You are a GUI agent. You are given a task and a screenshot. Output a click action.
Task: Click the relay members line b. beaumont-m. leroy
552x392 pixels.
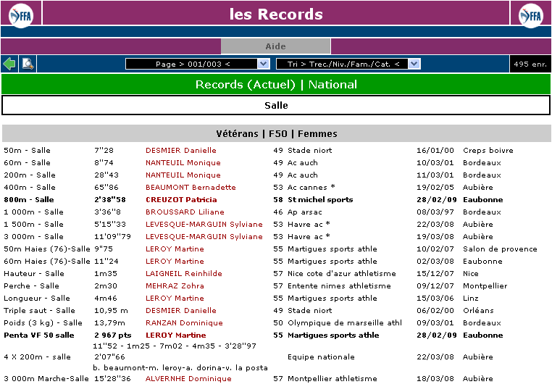coord(180,368)
